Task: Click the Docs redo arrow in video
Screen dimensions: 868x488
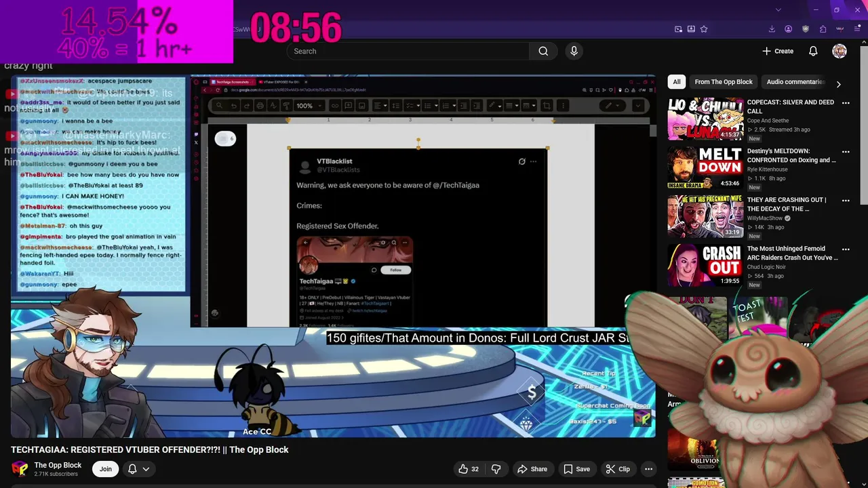Action: (x=247, y=106)
